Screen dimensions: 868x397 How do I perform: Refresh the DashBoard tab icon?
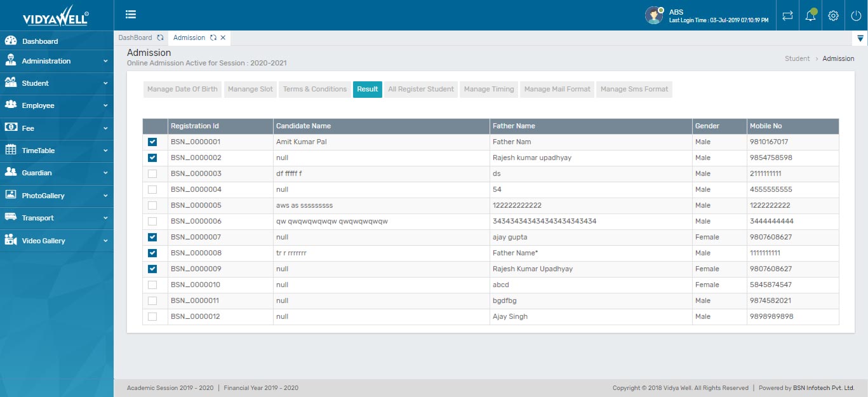coord(160,37)
